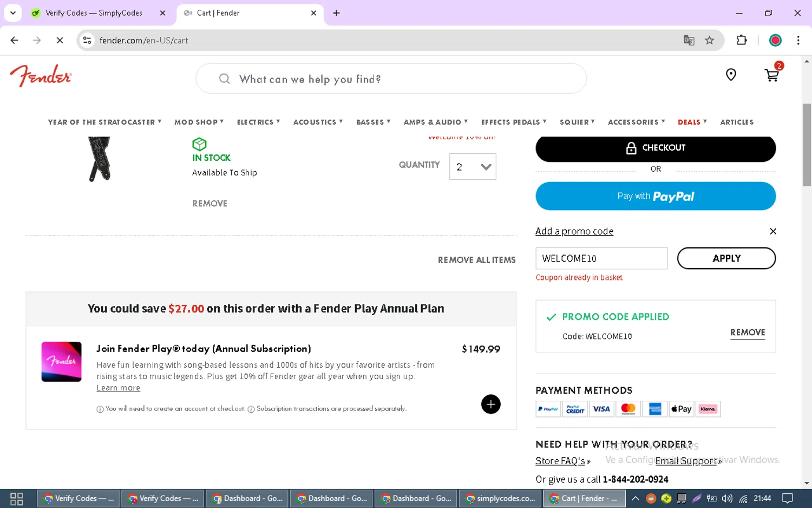Expand the Acoustics menu
This screenshot has width=812, height=508.
point(318,122)
